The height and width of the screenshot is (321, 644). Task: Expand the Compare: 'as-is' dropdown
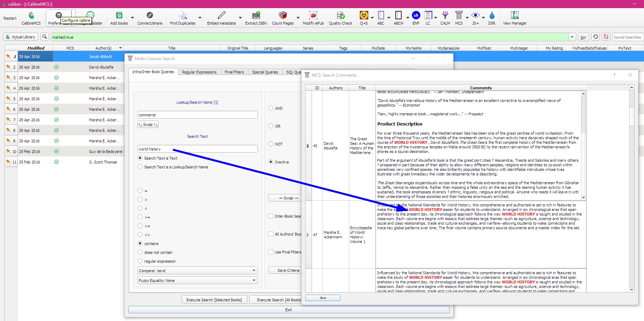(197, 271)
